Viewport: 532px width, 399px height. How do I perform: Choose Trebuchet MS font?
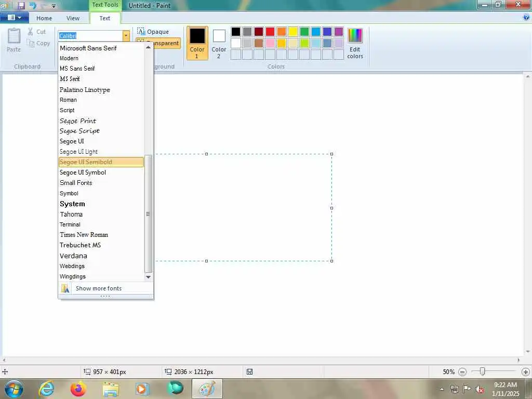click(101, 245)
